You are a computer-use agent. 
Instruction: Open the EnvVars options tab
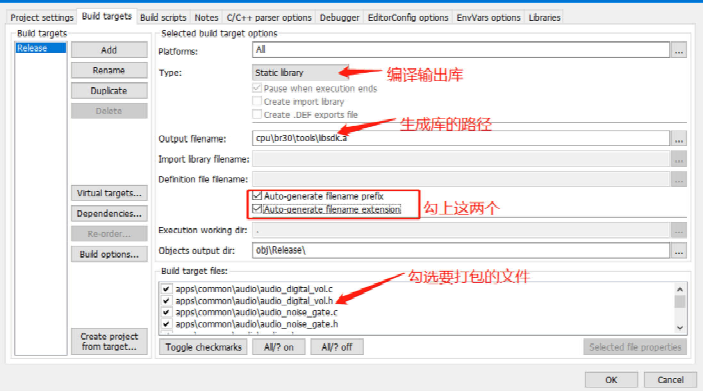(x=488, y=17)
